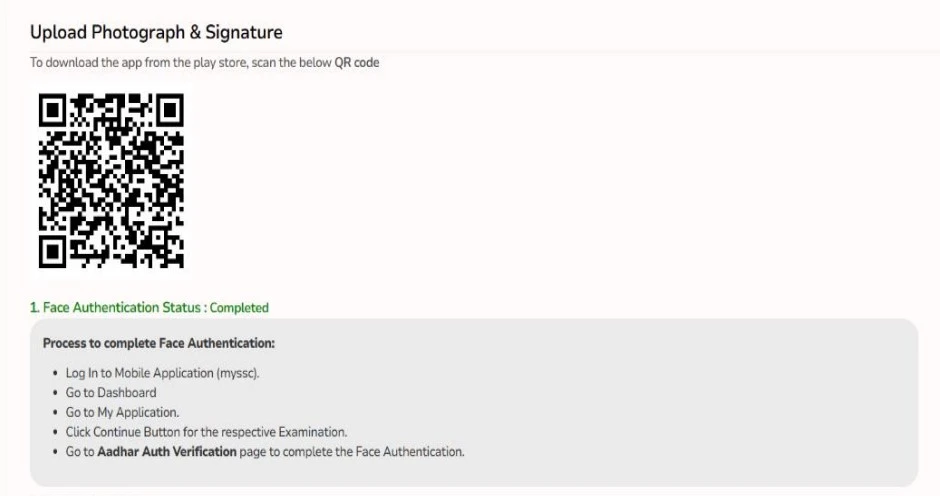The width and height of the screenshot is (940, 496).
Task: Click the bullet before Log In step
Action: click(55, 374)
